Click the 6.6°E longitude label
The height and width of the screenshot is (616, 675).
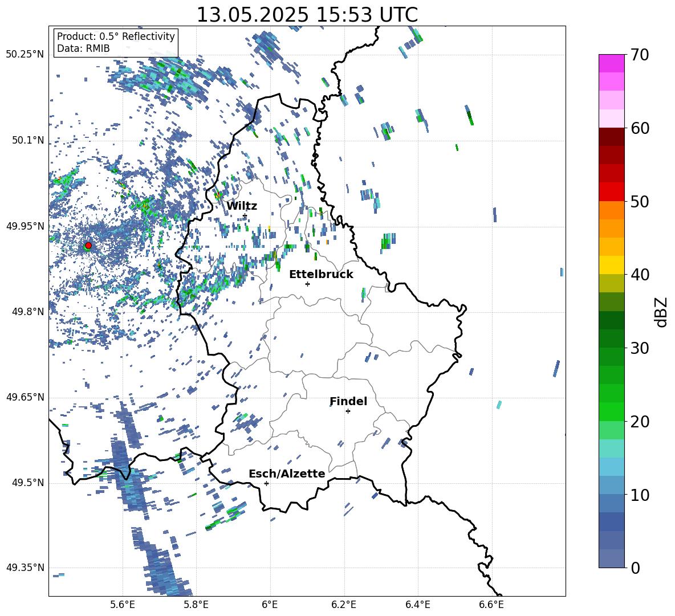coord(491,605)
